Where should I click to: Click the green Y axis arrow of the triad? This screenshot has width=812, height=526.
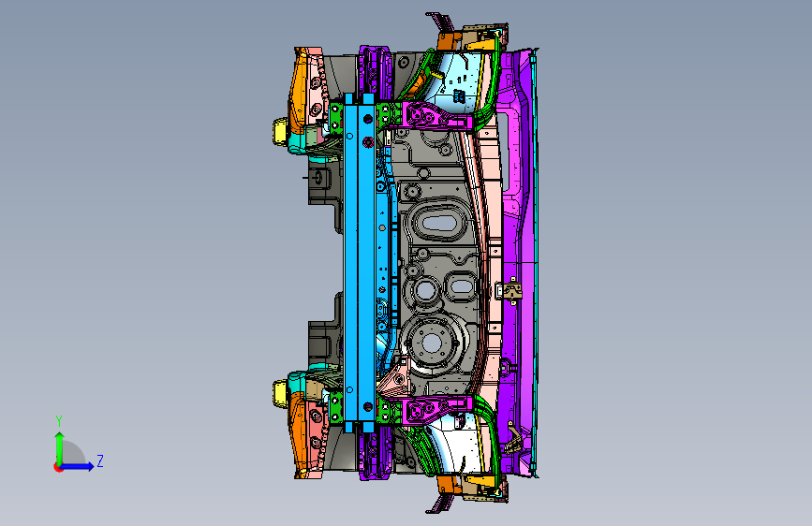pyautogui.click(x=60, y=448)
